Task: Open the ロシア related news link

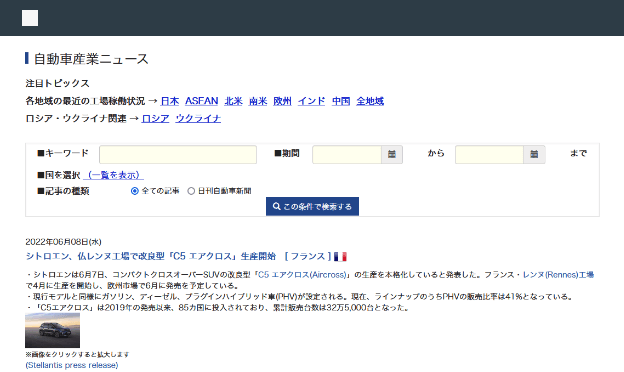Action: pyautogui.click(x=155, y=119)
